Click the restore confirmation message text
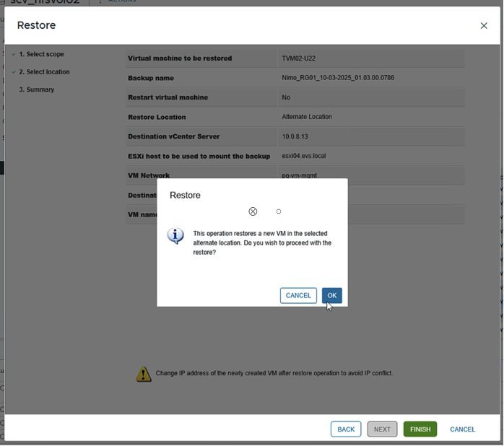This screenshot has width=504, height=446. [262, 243]
